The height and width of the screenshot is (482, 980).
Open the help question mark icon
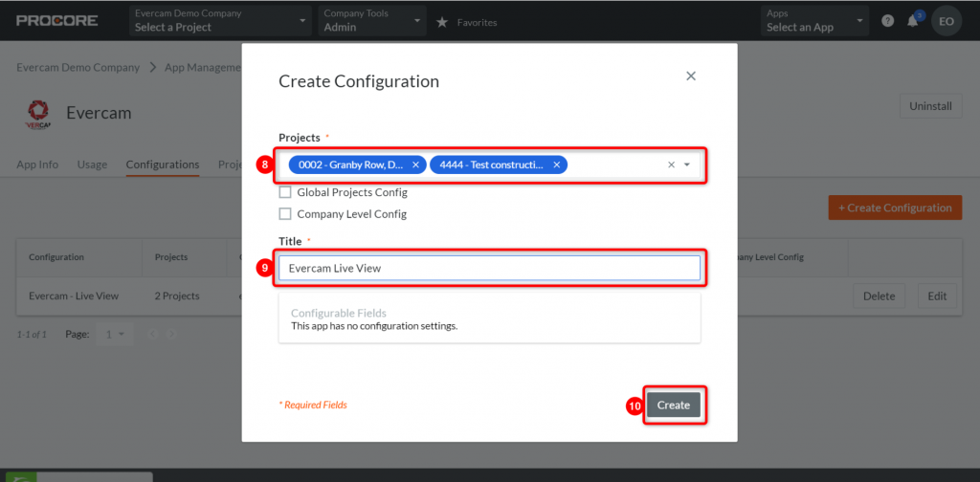[x=887, y=21]
